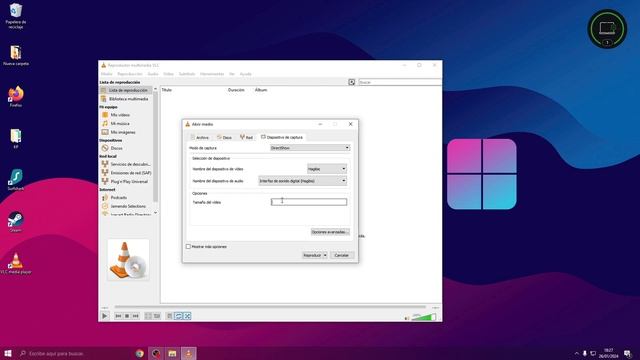The width and height of the screenshot is (640, 360).
Task: Open the Subtítulo menu
Action: pos(187,74)
